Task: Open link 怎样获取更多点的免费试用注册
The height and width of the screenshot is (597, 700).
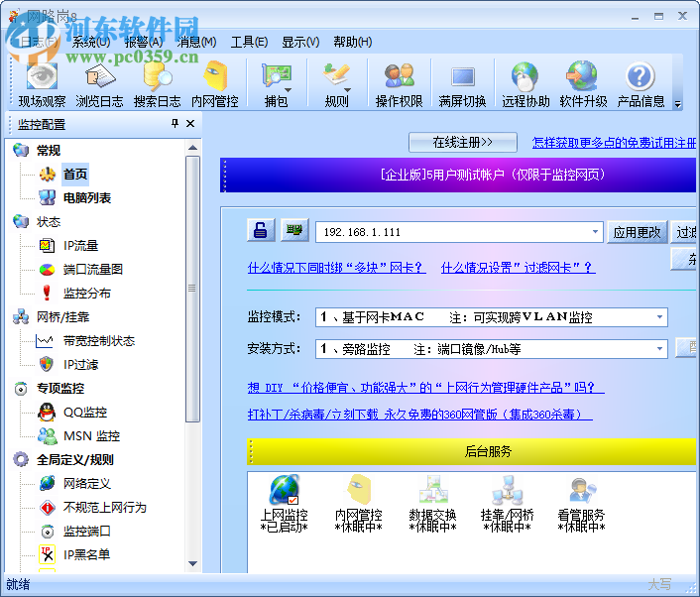Action: click(x=614, y=143)
